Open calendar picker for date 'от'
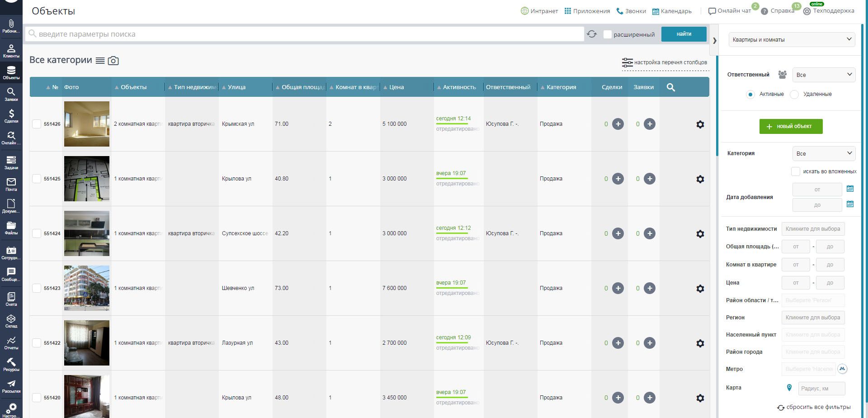868x418 pixels. click(850, 189)
